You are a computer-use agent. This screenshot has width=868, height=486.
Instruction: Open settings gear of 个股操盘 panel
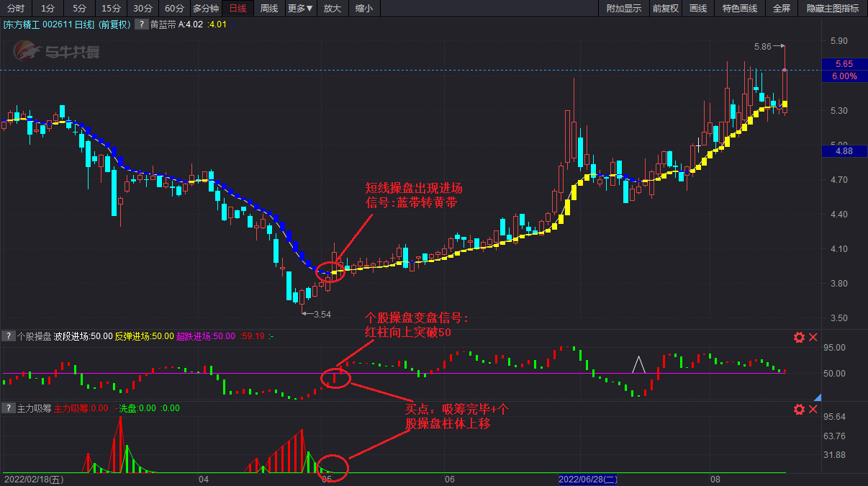(799, 337)
